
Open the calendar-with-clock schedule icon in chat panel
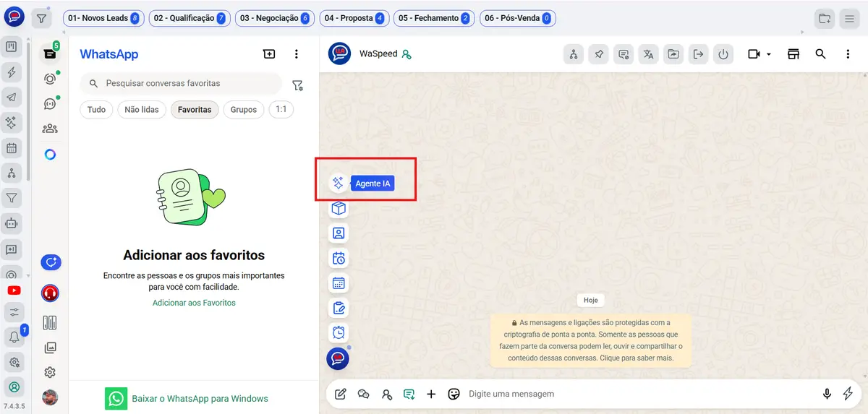(338, 258)
